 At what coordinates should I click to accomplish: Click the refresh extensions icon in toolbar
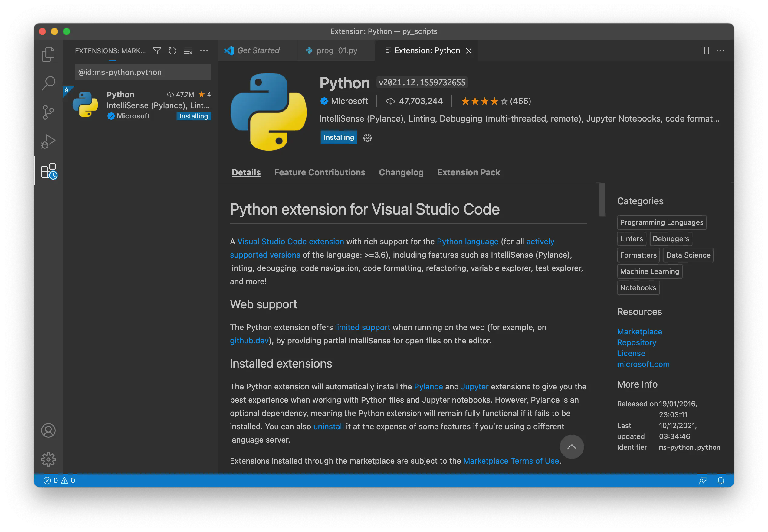pyautogui.click(x=173, y=51)
